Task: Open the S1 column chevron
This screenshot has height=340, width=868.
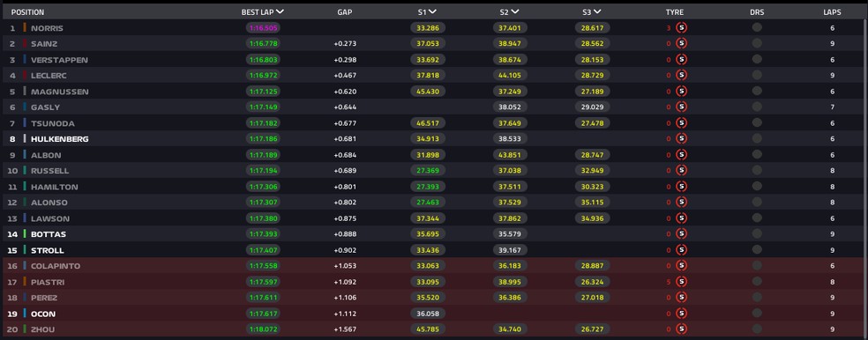Action: (432, 11)
